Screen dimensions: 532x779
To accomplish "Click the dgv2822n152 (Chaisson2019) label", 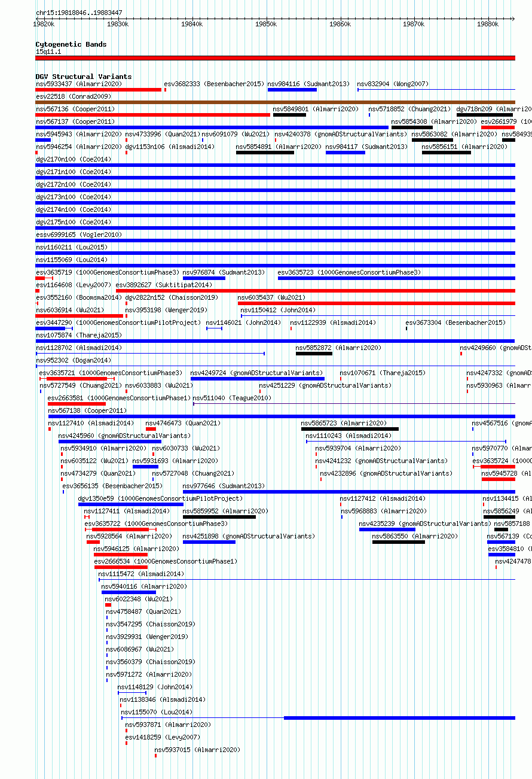I will (x=172, y=297).
